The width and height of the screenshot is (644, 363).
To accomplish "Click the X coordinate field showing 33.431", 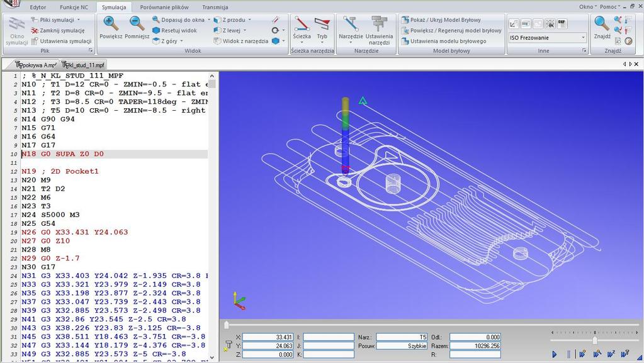I will click(268, 337).
